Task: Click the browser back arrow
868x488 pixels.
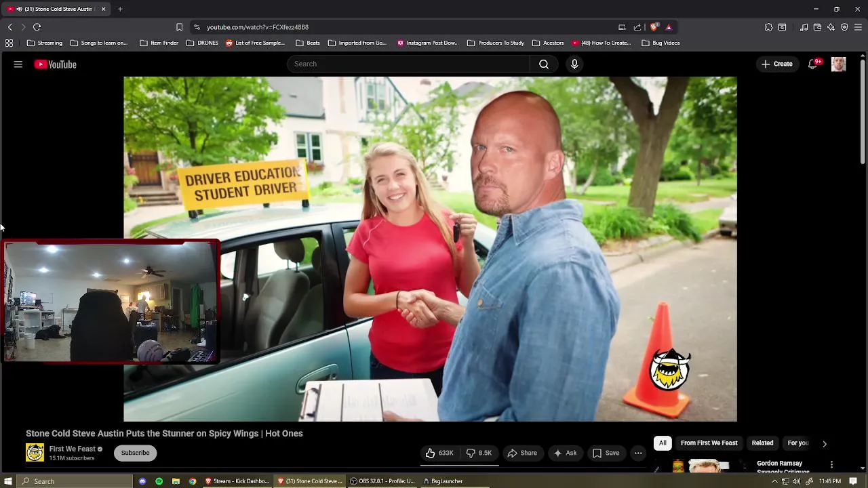Action: [x=9, y=27]
